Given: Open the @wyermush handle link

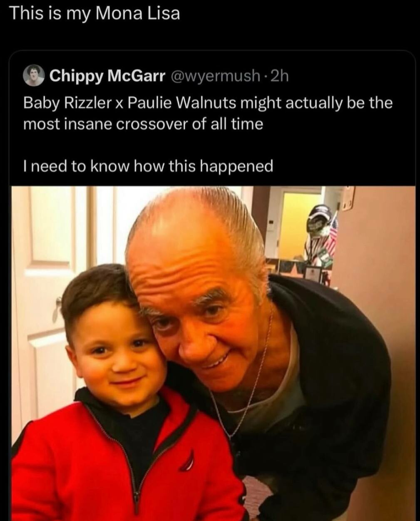Looking at the screenshot, I should 216,76.
